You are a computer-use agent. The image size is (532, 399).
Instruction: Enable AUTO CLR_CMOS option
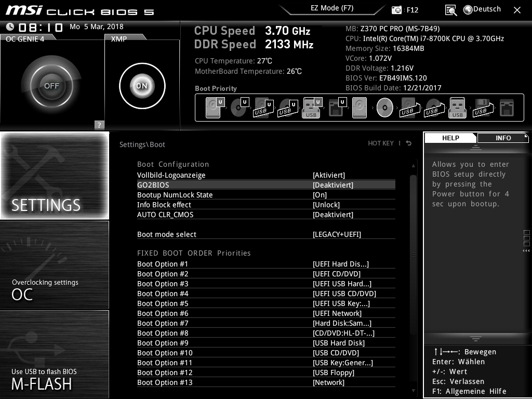tap(266, 215)
